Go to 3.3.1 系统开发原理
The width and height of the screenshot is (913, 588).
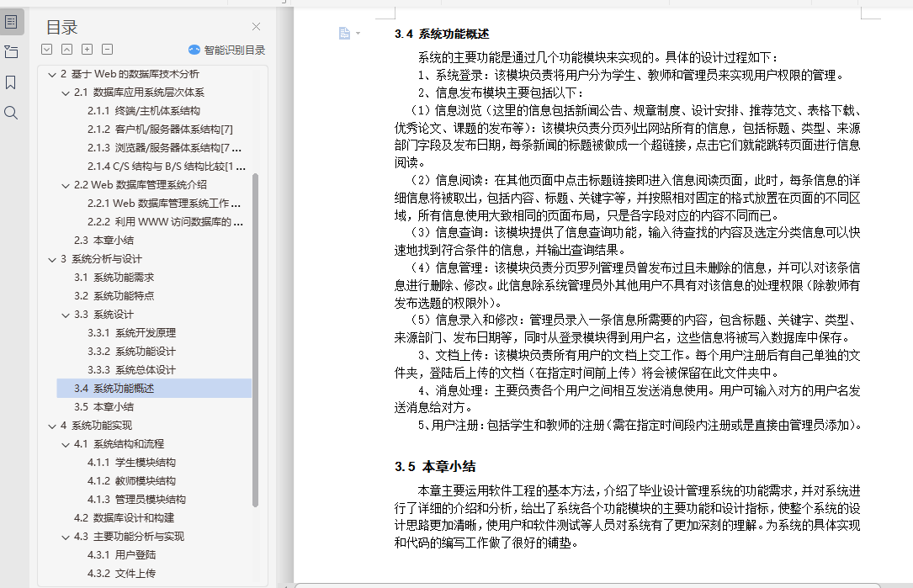coord(131,333)
